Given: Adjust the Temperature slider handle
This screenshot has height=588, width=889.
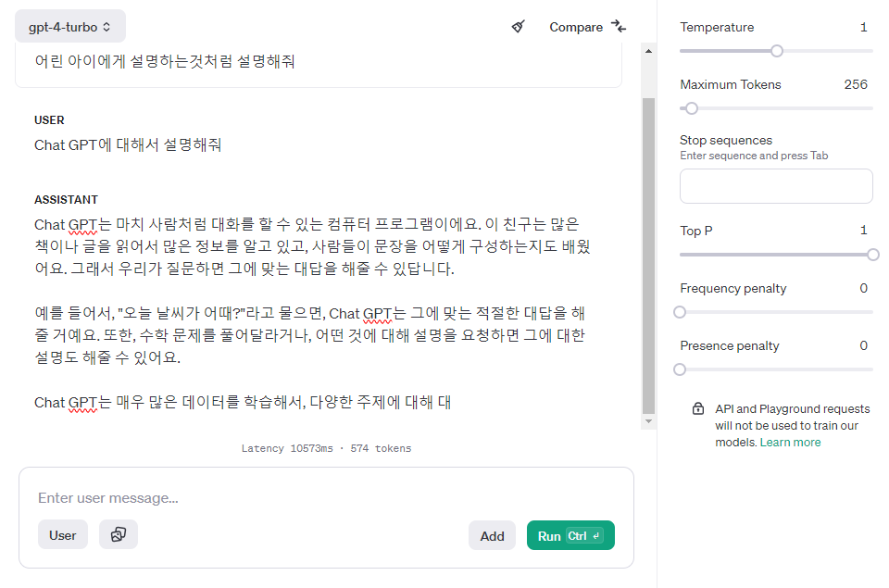Looking at the screenshot, I should pos(777,51).
